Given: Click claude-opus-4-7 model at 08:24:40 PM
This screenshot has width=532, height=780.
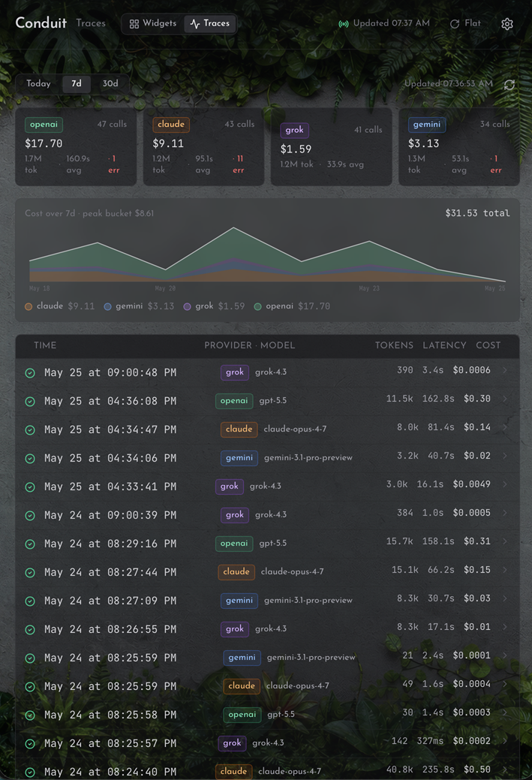Looking at the screenshot, I should [x=290, y=772].
